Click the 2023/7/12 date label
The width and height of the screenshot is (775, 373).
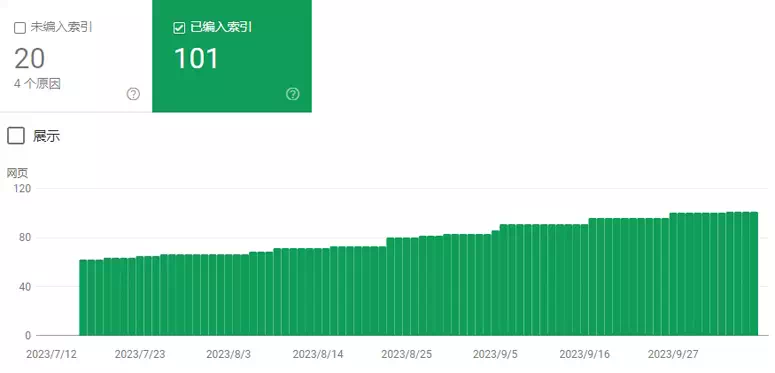[51, 355]
